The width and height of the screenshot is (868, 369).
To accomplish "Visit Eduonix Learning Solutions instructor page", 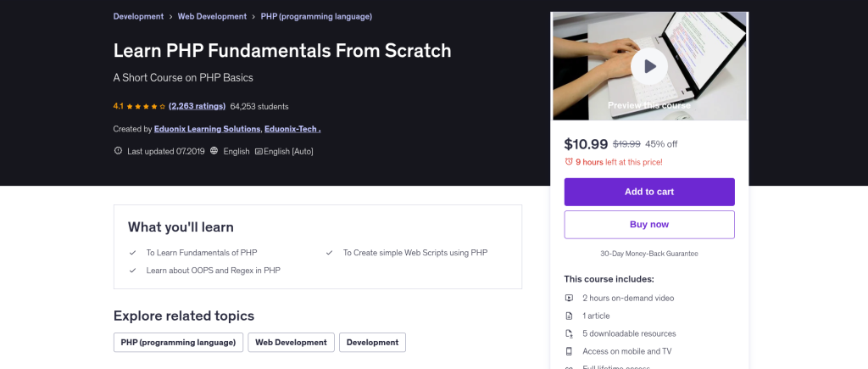I will (207, 129).
